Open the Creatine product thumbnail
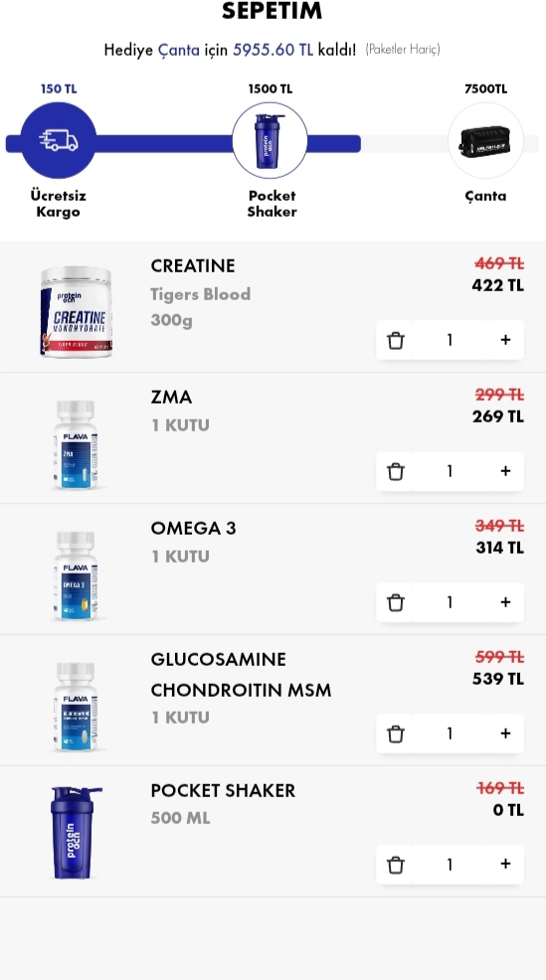Image resolution: width=546 pixels, height=980 pixels. click(76, 312)
